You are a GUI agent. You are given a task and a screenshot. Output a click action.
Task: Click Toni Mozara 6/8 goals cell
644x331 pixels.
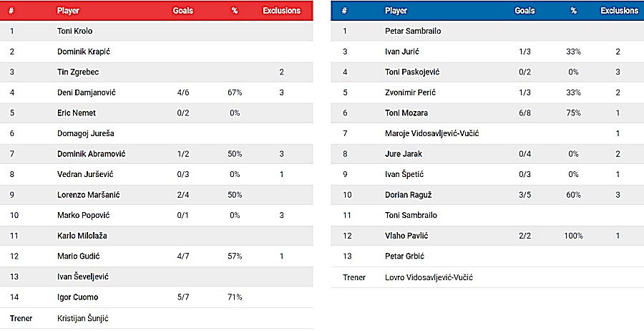(525, 113)
